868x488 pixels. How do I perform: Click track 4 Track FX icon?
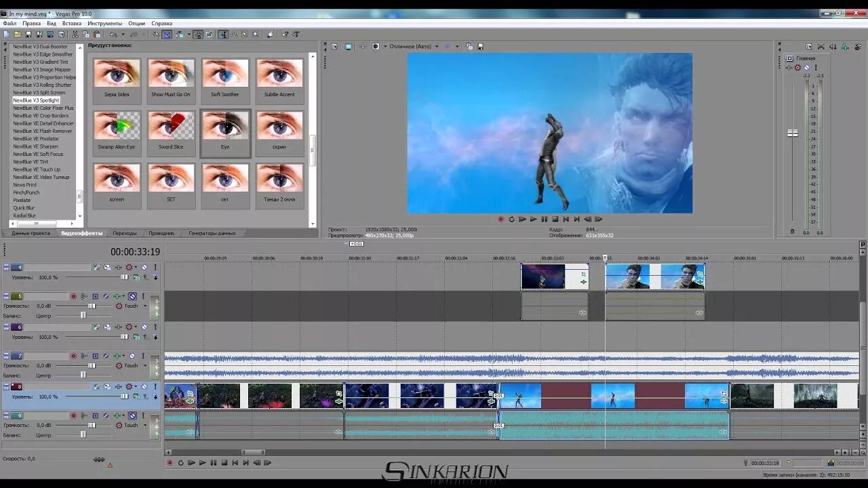pos(118,267)
